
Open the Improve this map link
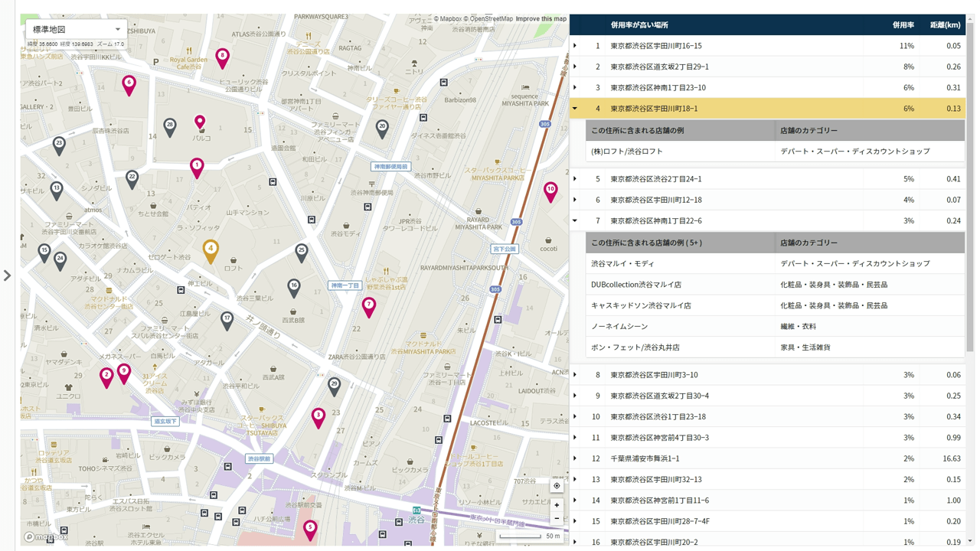(x=541, y=19)
